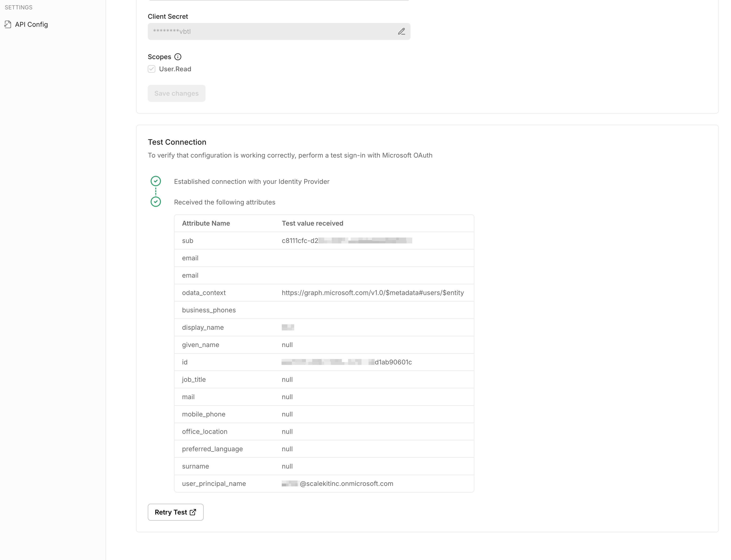Click the Retry Test button
The image size is (731, 560).
point(175,512)
